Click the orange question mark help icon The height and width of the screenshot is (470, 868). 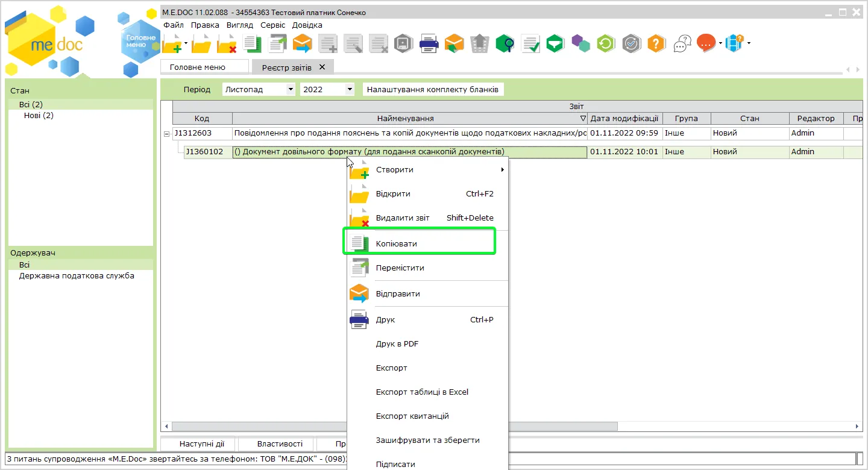(656, 43)
